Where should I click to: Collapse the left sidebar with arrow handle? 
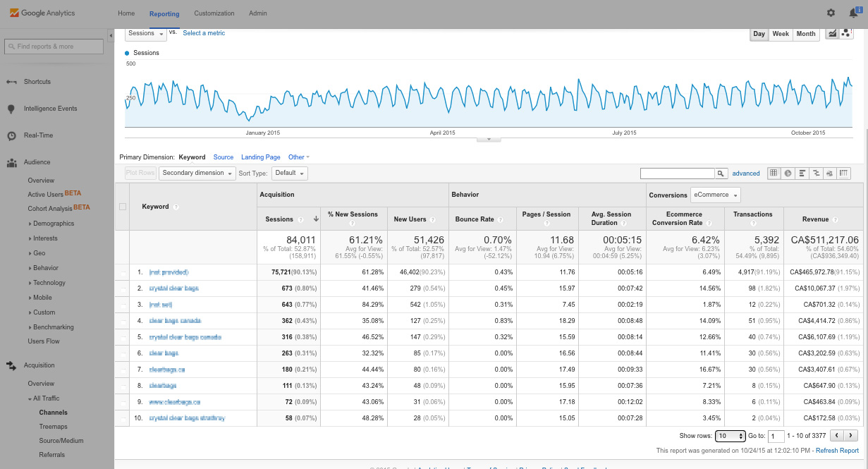(111, 35)
